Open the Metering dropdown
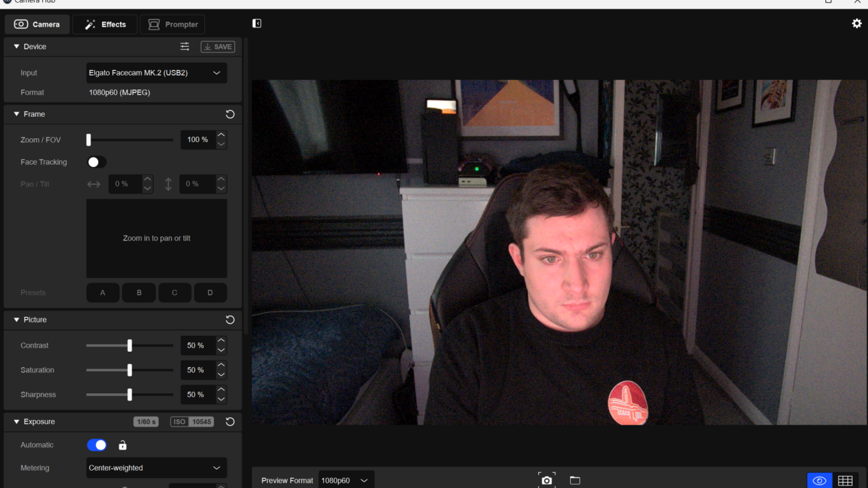This screenshot has width=868, height=488. (x=156, y=468)
